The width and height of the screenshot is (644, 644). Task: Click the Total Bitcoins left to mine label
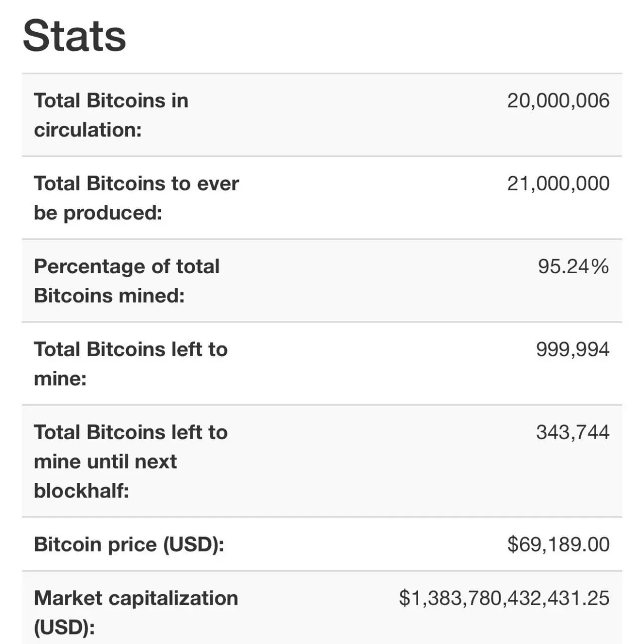(x=130, y=350)
